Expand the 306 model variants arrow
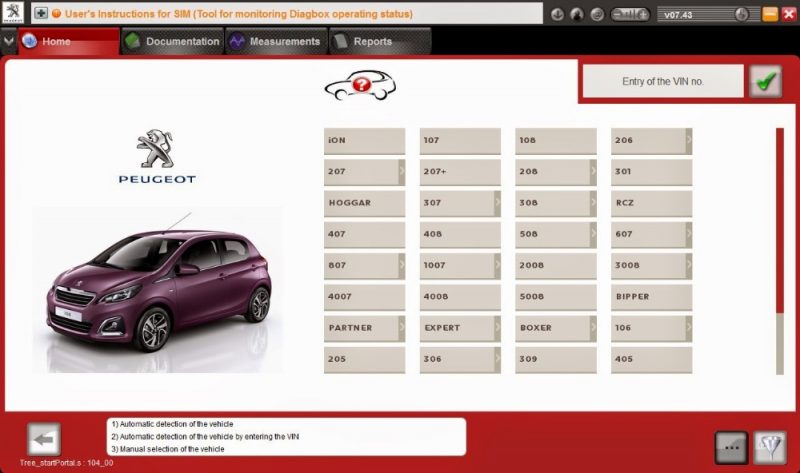The height and width of the screenshot is (473, 800). [x=497, y=359]
